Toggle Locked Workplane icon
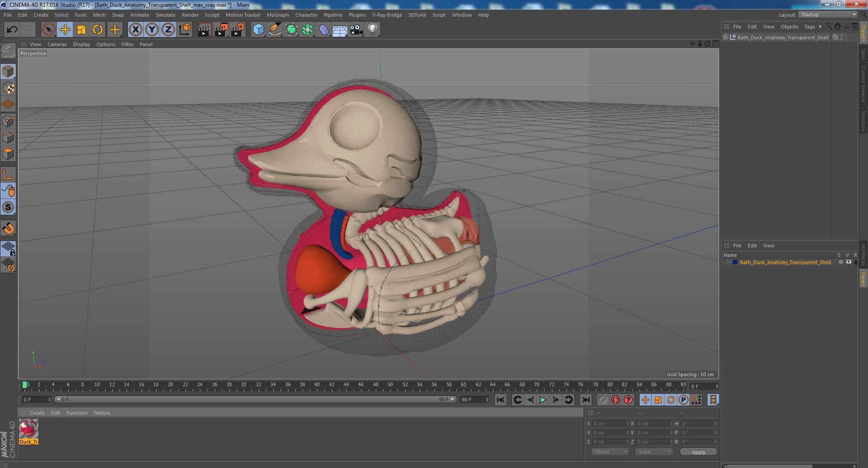 point(8,248)
